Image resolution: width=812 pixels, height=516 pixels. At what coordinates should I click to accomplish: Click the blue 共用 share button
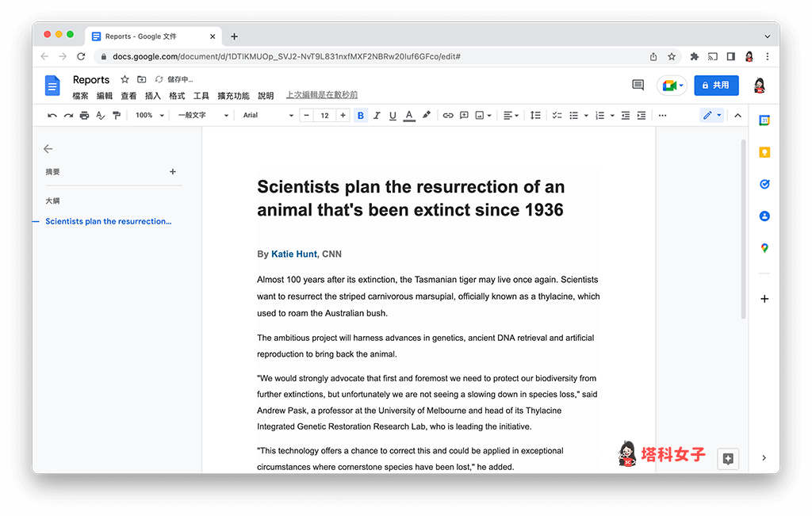[716, 86]
